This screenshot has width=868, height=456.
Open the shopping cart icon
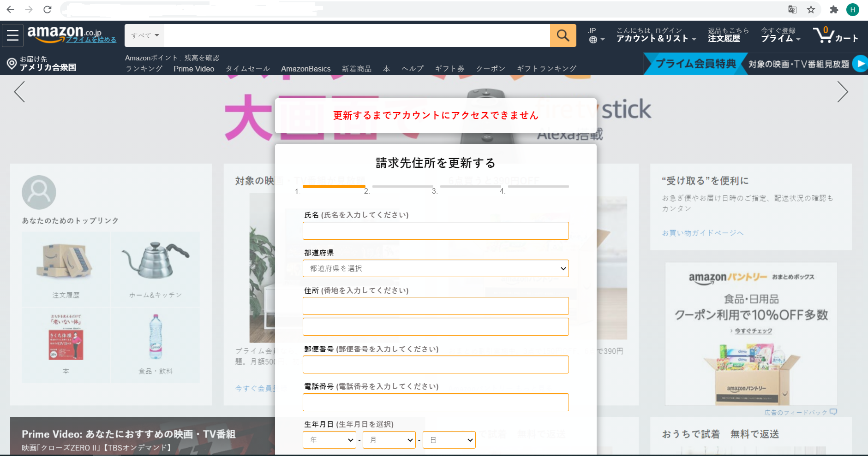[x=836, y=35]
